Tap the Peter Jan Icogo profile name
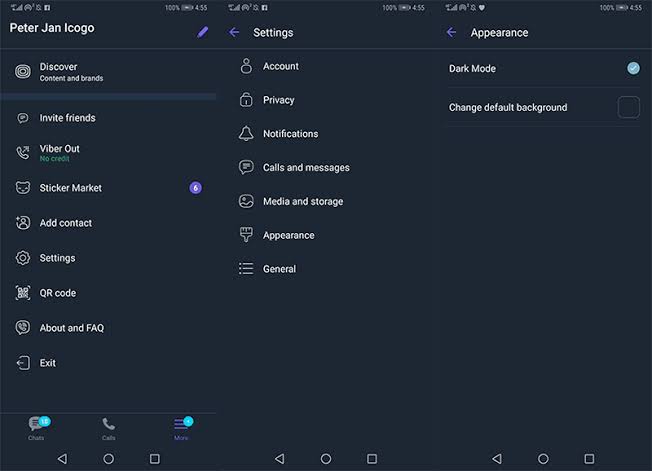Viewport: 652px width, 471px height. click(x=52, y=28)
